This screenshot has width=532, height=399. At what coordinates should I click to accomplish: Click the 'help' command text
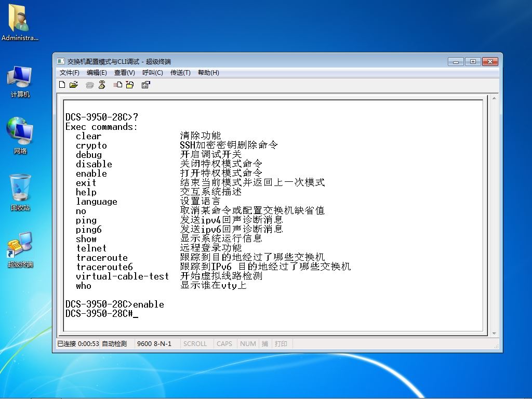pyautogui.click(x=86, y=192)
